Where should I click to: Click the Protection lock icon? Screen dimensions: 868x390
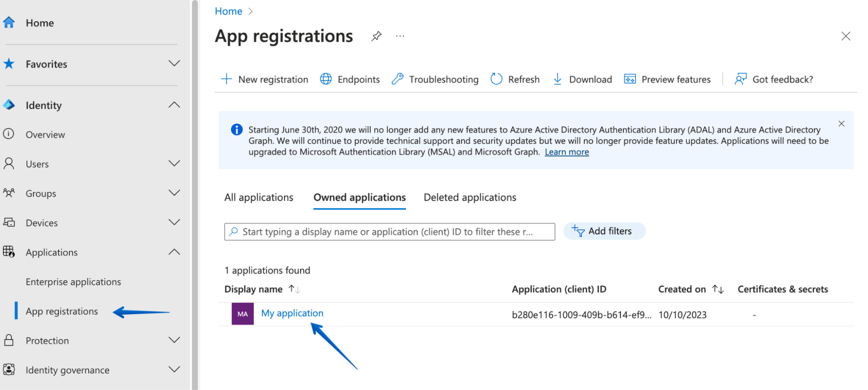tap(9, 340)
